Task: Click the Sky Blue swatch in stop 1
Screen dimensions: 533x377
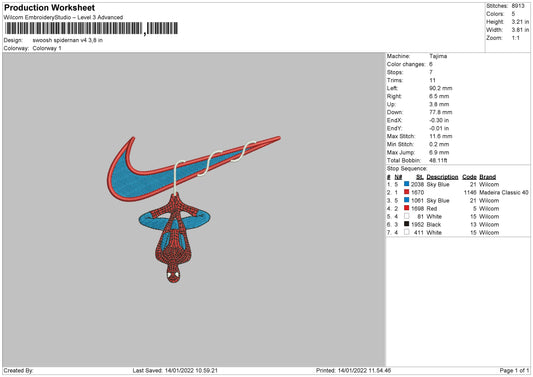Action: point(406,184)
